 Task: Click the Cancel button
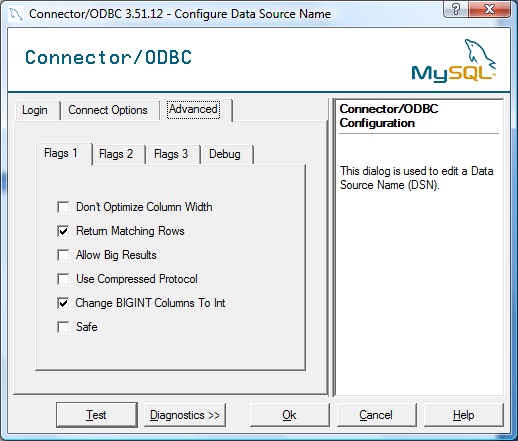coord(376,415)
